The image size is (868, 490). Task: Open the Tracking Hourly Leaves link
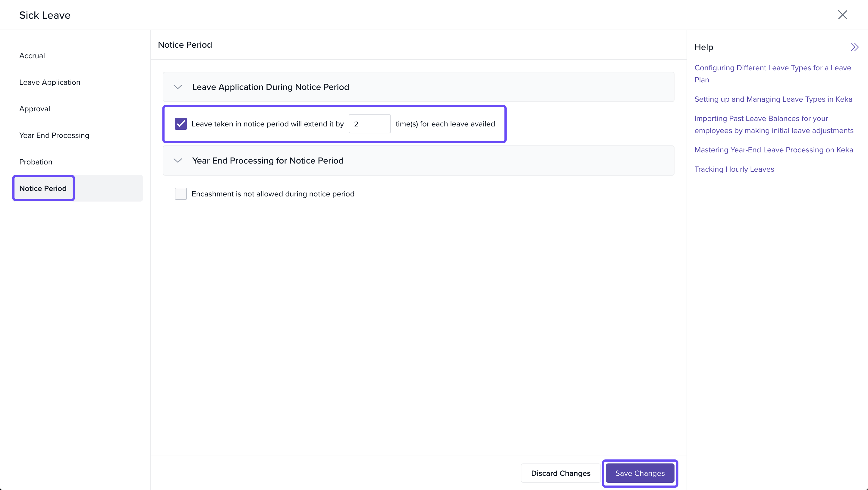click(734, 169)
